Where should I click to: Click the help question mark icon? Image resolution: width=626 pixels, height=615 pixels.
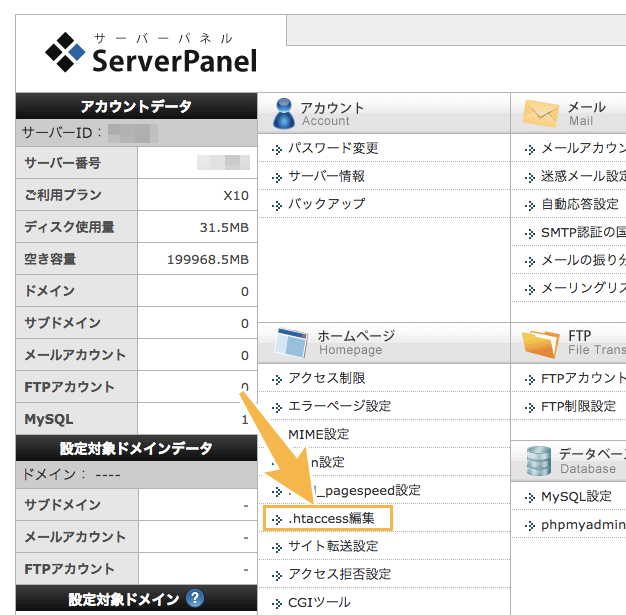pyautogui.click(x=195, y=598)
